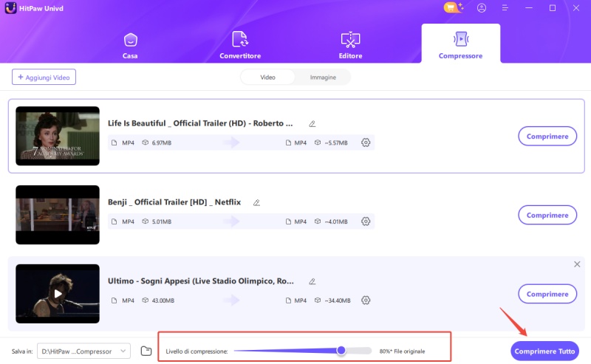The image size is (591, 364).
Task: Click the HitPaw Univd logo icon
Action: point(10,8)
